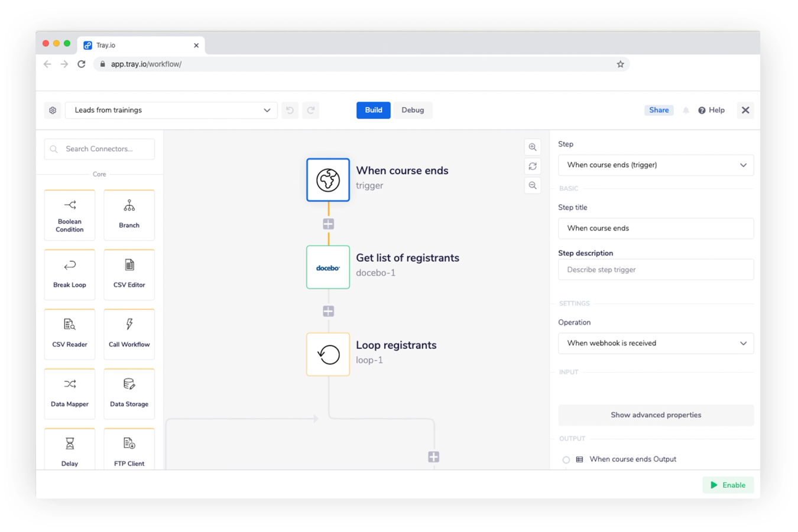Select the Data Mapper connector

point(70,394)
